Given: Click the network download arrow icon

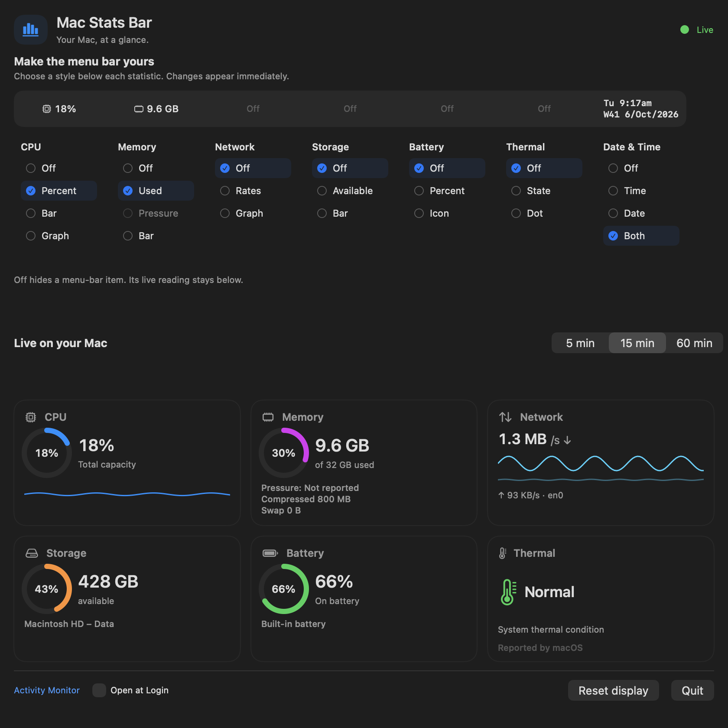Looking at the screenshot, I should tap(568, 440).
